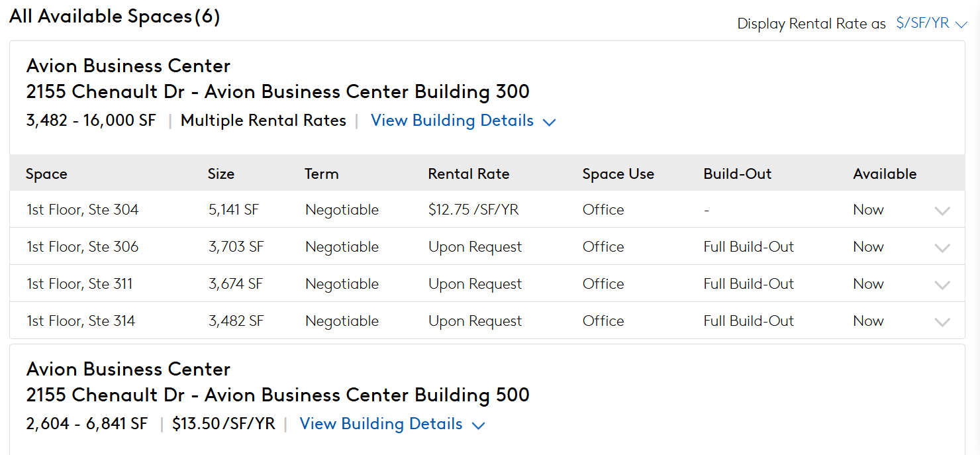Click the Size column header
This screenshot has width=980, height=455.
221,174
